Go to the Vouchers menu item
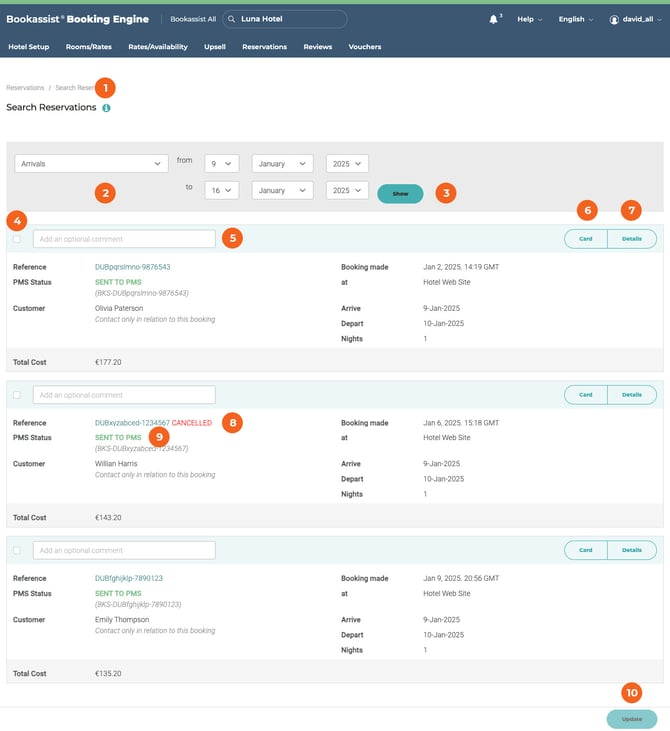 [x=364, y=47]
